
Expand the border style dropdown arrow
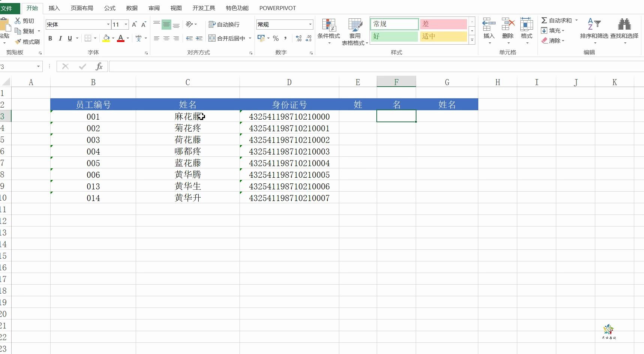tap(95, 38)
